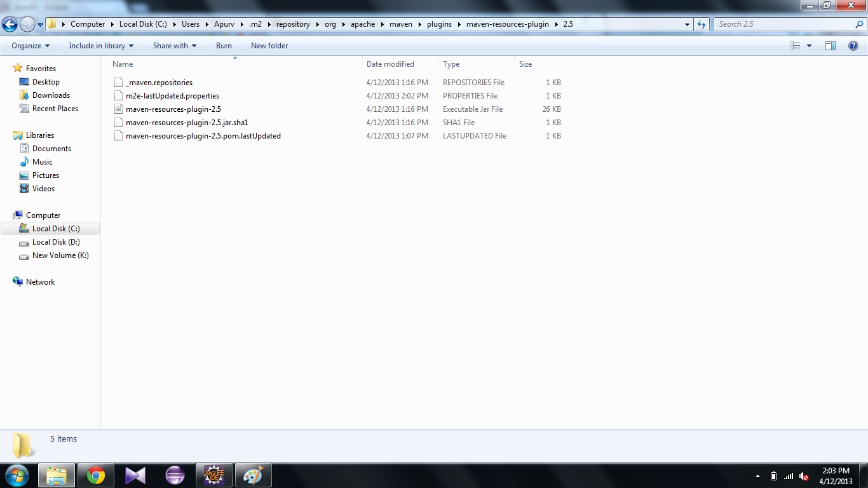Click the New folder button

coord(269,46)
